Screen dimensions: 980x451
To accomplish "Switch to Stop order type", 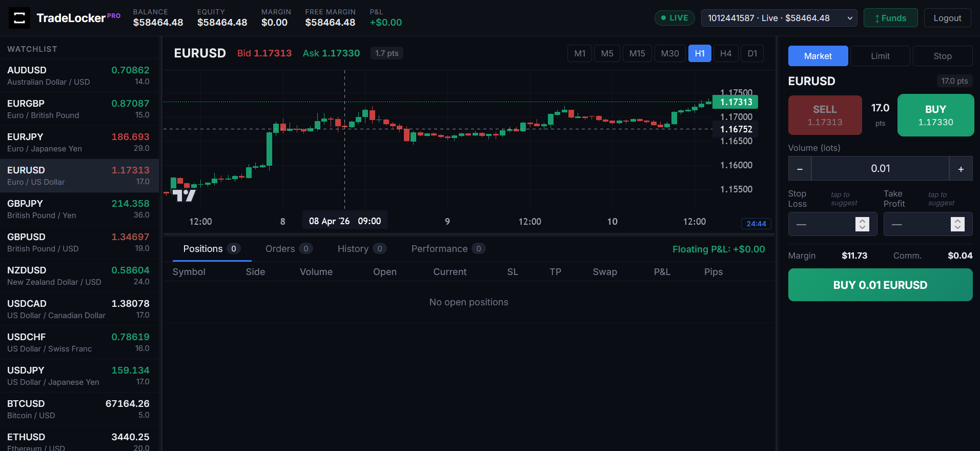I will pos(943,56).
